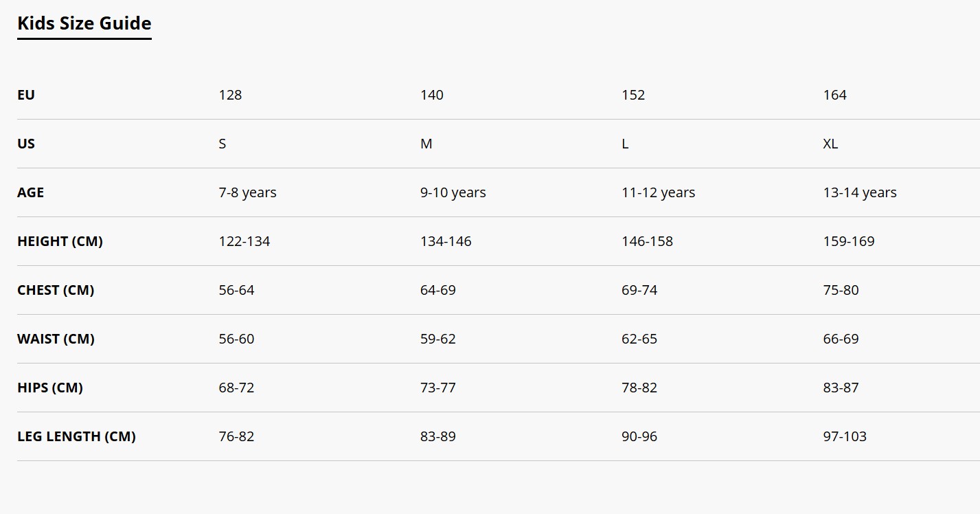Click leg length value 97-103
Image resolution: width=980 pixels, height=514 pixels.
(845, 436)
